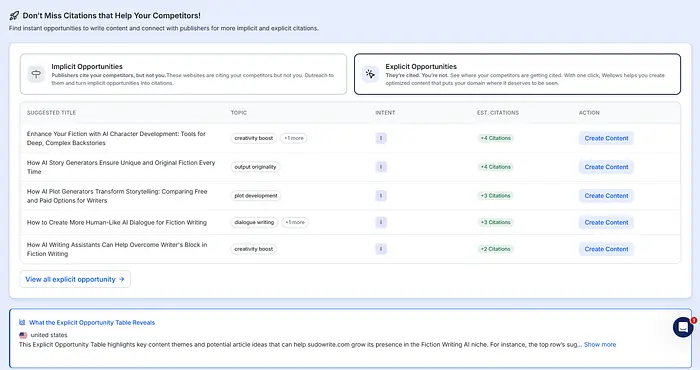Click the United States flag icon
The image size is (700, 370).
point(23,335)
